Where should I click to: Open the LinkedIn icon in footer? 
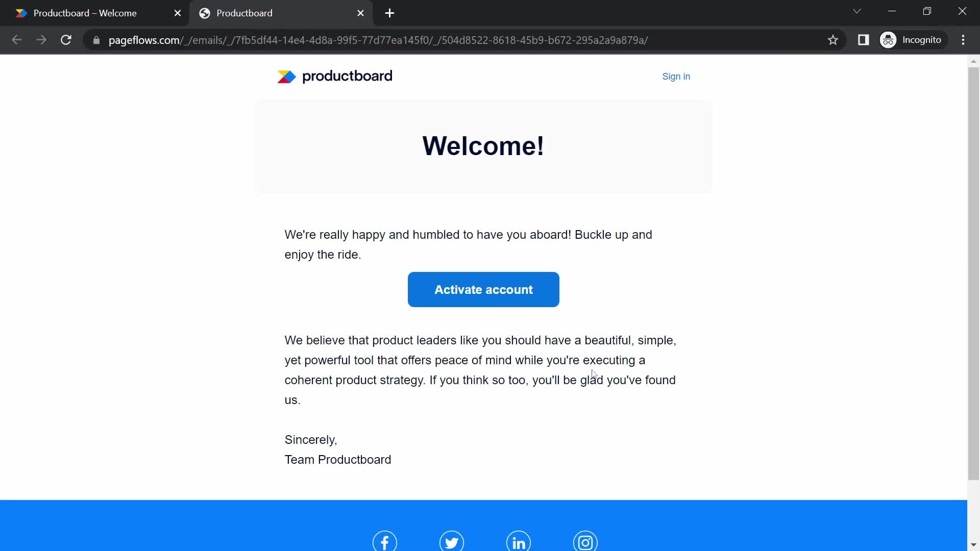(519, 541)
